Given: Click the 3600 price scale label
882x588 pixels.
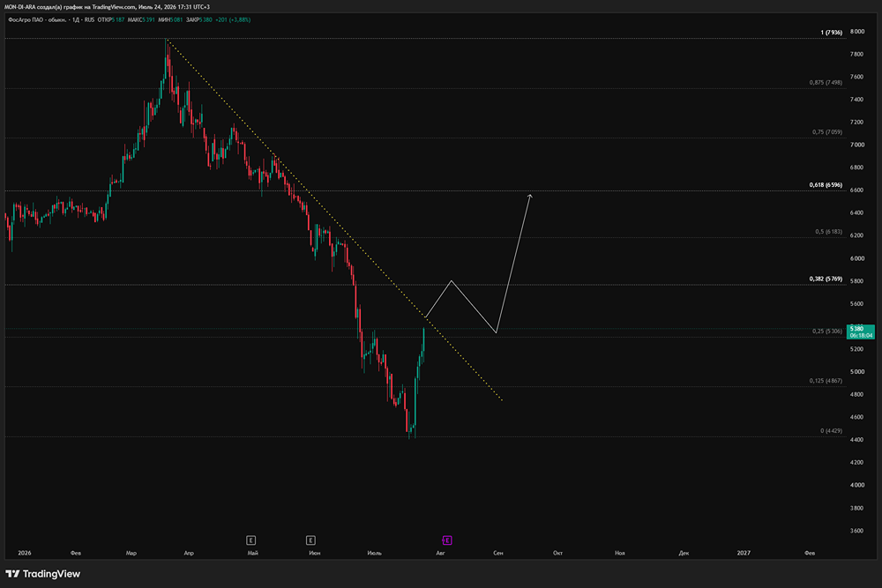Looking at the screenshot, I should [857, 531].
